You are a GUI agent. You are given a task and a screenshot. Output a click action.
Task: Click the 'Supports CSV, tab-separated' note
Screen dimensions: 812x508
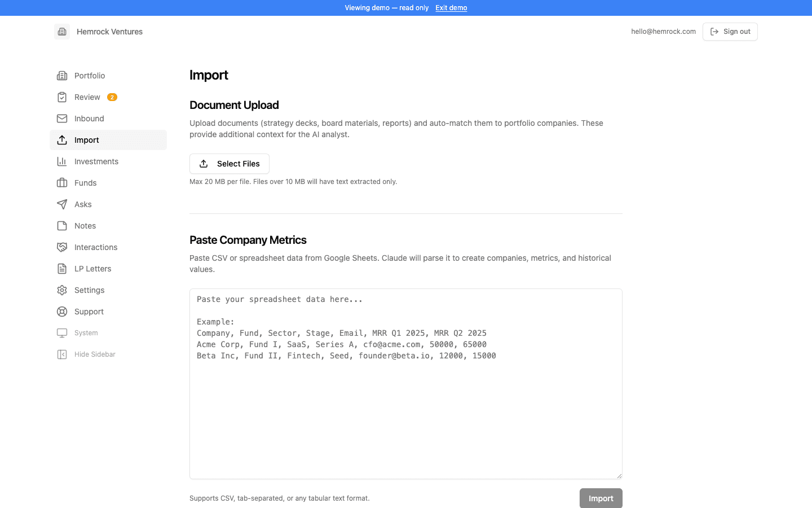280,498
